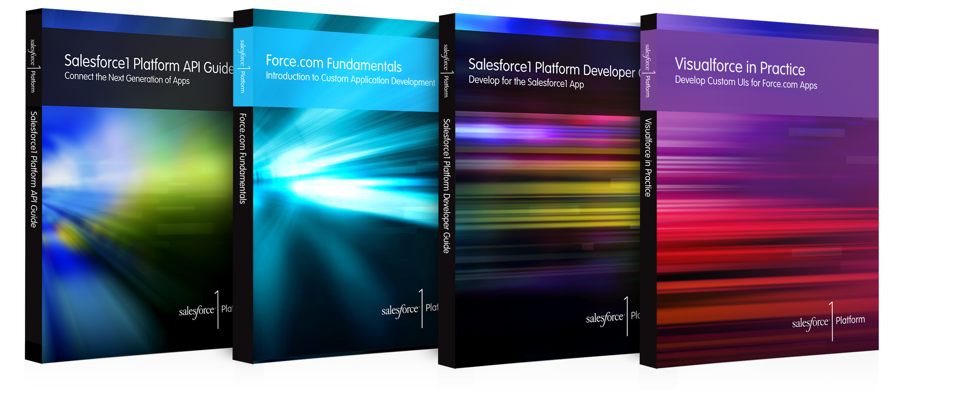Image resolution: width=980 pixels, height=420 pixels.
Task: Click salesforce logo on Force.com Fundamentals cover
Action: click(x=410, y=309)
